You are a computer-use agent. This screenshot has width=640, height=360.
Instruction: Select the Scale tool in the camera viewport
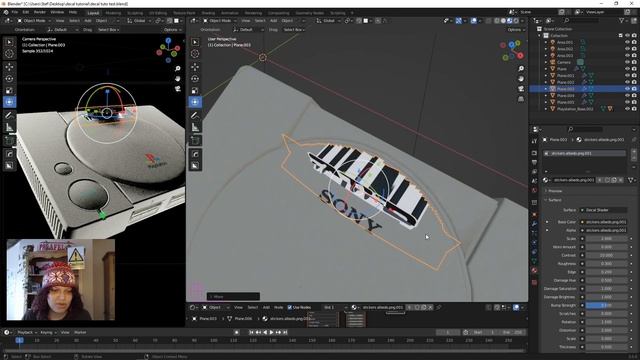click(x=9, y=91)
